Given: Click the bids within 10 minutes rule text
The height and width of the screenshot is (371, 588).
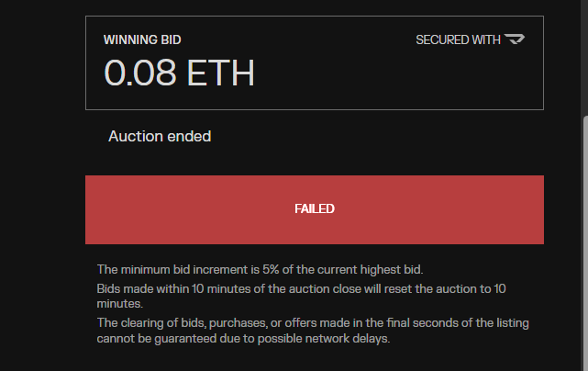Looking at the screenshot, I should click(x=301, y=296).
